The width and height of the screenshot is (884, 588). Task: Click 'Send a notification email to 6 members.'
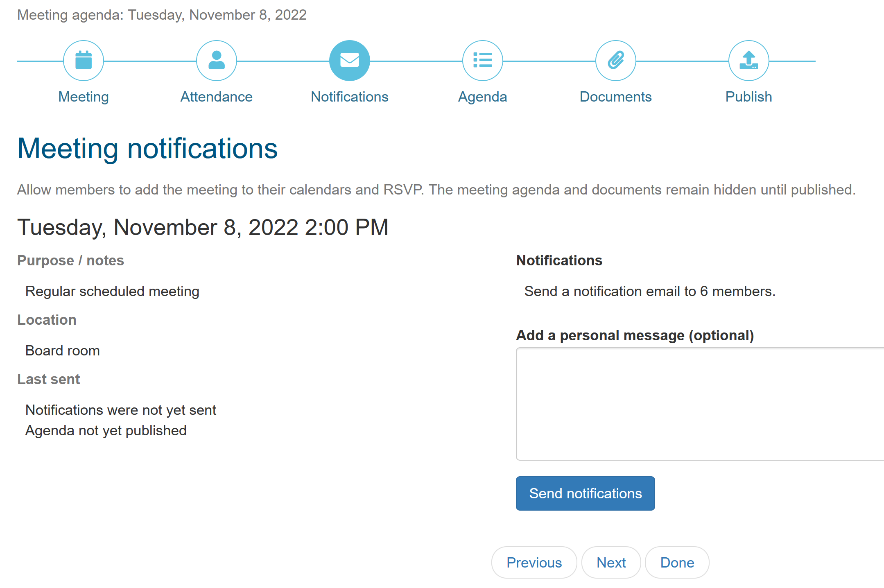tap(650, 292)
